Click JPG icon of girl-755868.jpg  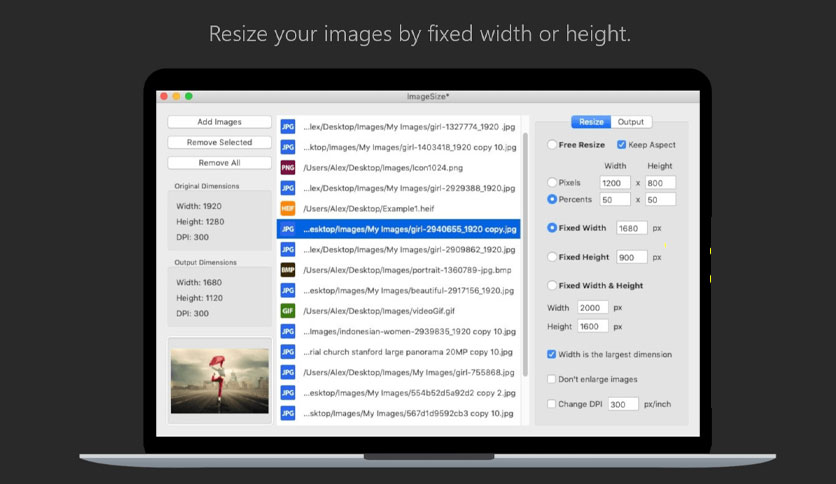pos(288,373)
